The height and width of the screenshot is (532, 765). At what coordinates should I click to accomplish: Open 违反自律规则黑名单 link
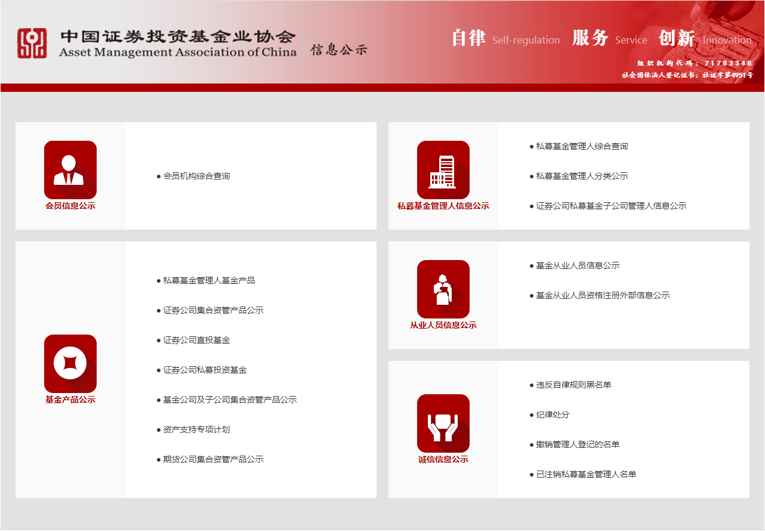click(573, 385)
